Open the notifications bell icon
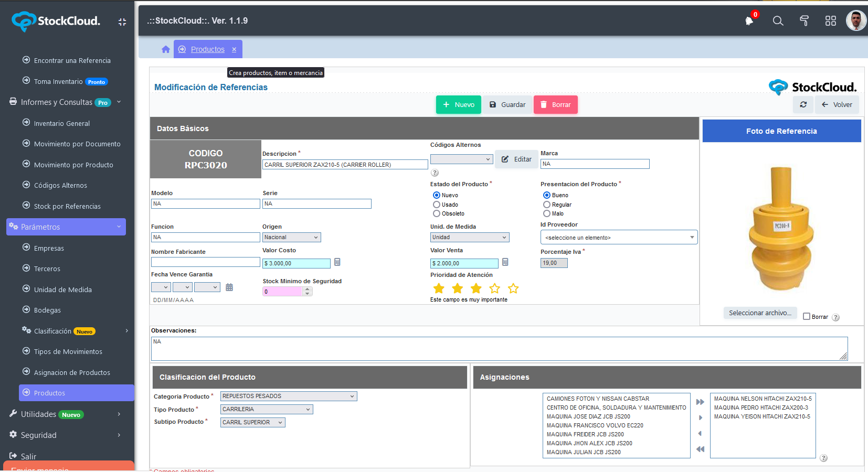 (x=749, y=21)
